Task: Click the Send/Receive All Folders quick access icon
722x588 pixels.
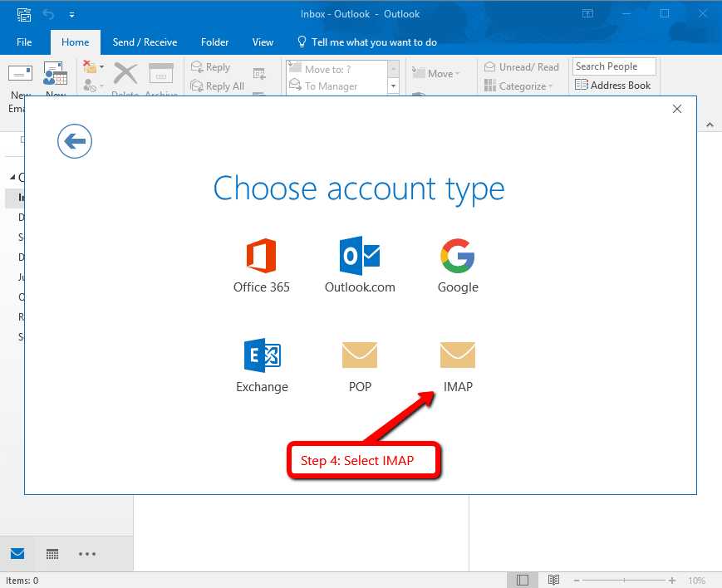Action: pos(24,15)
